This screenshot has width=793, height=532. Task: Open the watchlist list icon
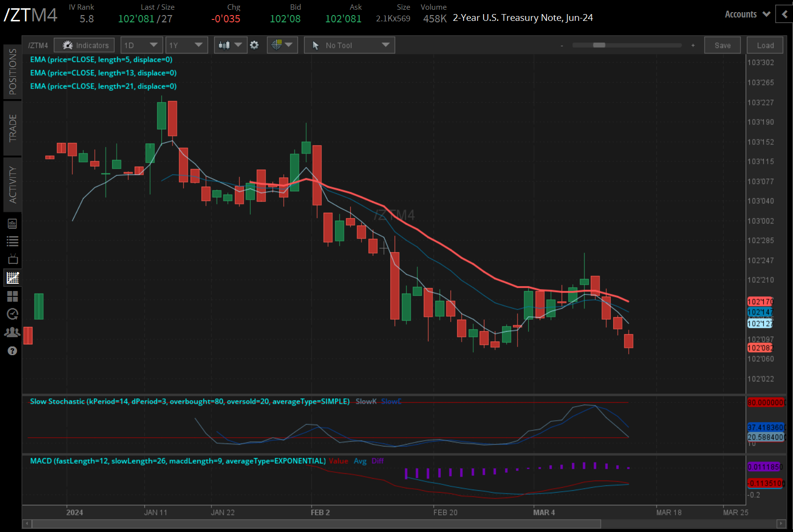(13, 241)
